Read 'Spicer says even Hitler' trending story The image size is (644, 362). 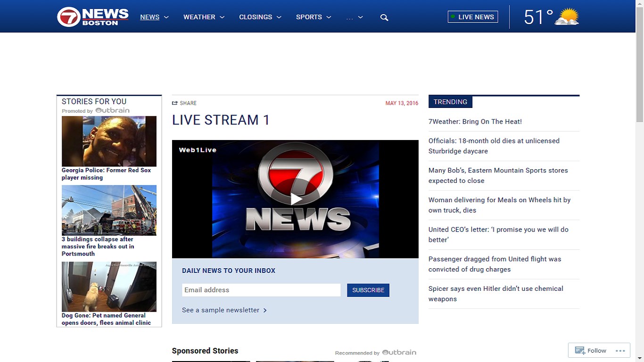(x=495, y=293)
